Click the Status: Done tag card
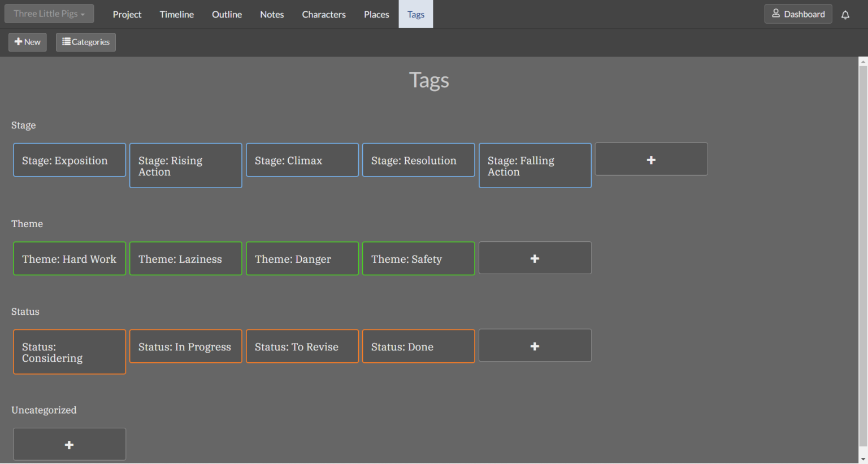Image resolution: width=868 pixels, height=464 pixels. pyautogui.click(x=418, y=346)
